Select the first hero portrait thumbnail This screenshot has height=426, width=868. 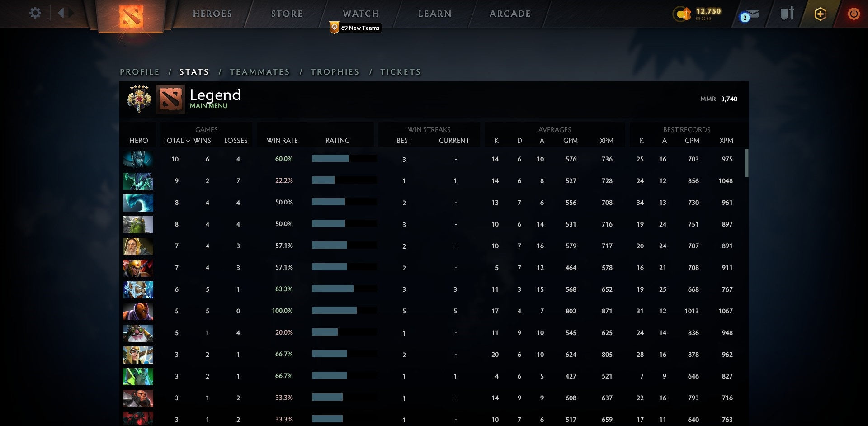pos(138,159)
